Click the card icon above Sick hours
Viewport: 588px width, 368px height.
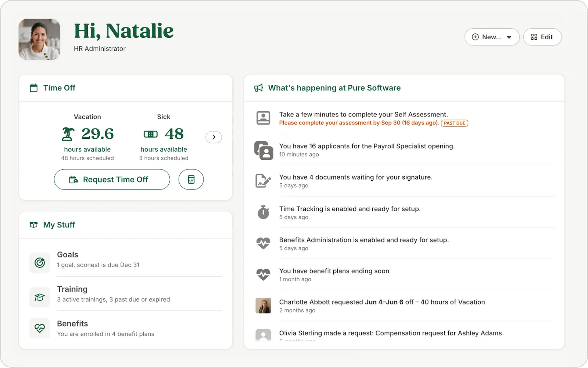(150, 134)
